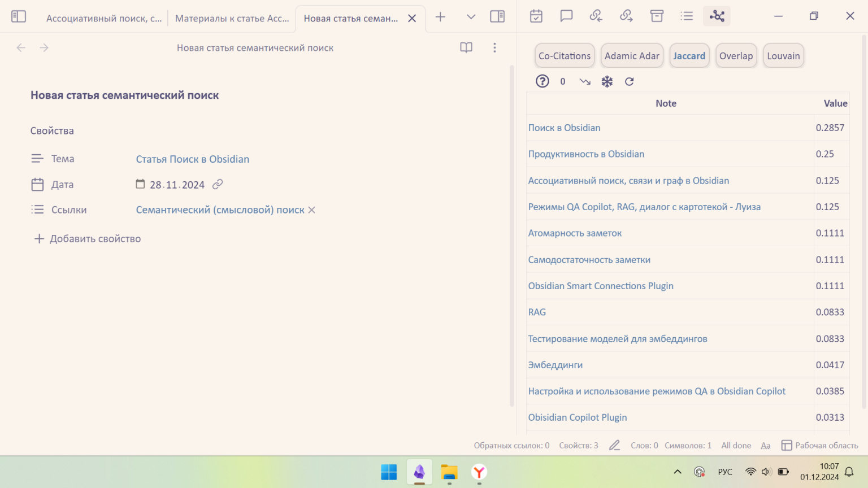The image size is (868, 488).
Task: Toggle the left sidebar
Action: [x=19, y=16]
